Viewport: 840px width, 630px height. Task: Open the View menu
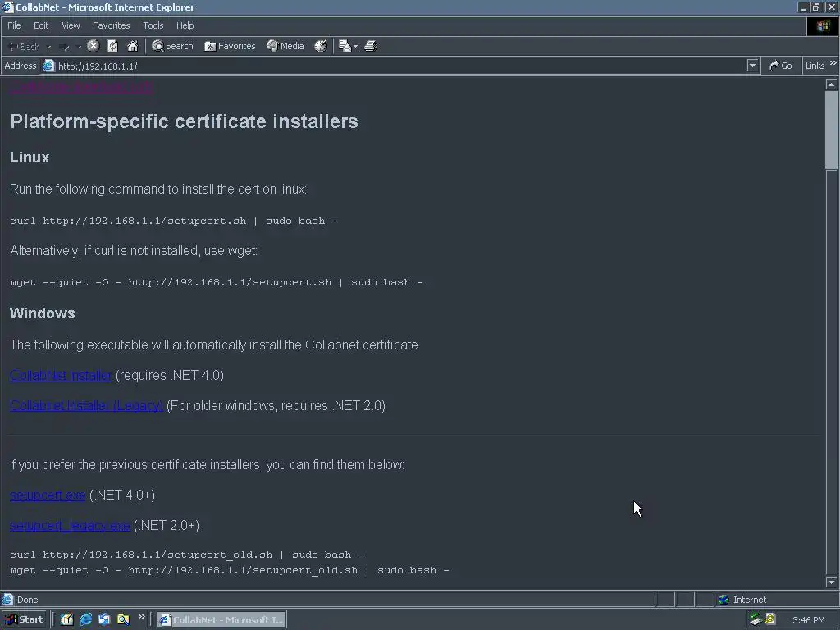71,25
